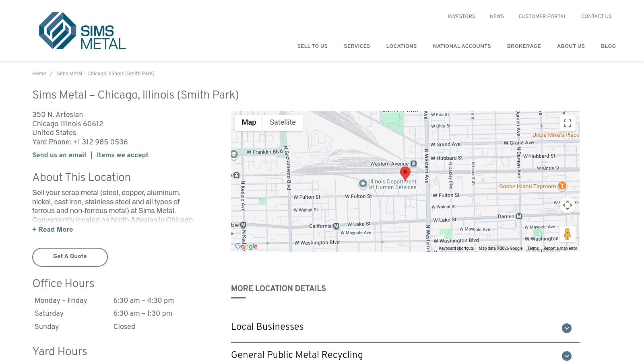The height and width of the screenshot is (362, 644).
Task: Switch to Map view tab
Action: [249, 123]
